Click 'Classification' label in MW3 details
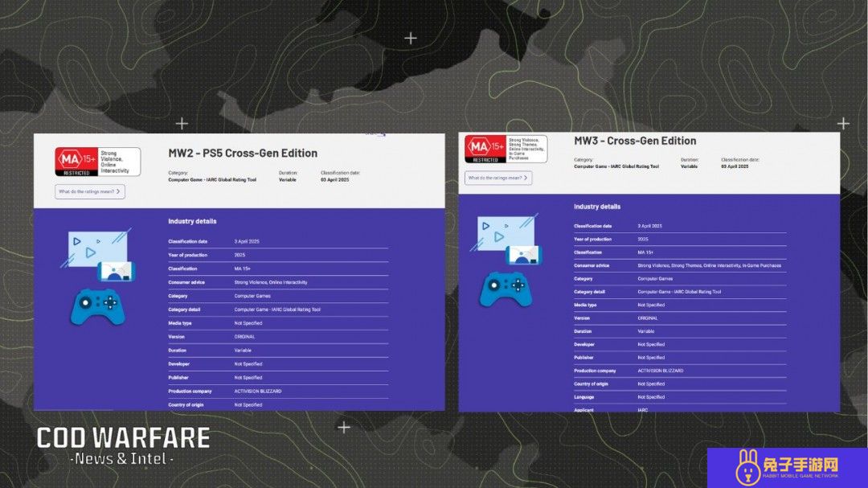The width and height of the screenshot is (868, 488). [588, 252]
